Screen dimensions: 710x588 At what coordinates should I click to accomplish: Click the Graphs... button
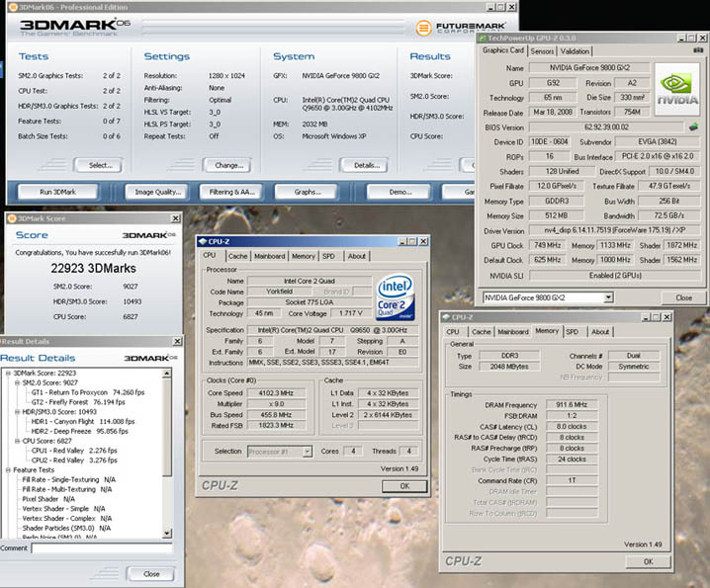(x=307, y=192)
